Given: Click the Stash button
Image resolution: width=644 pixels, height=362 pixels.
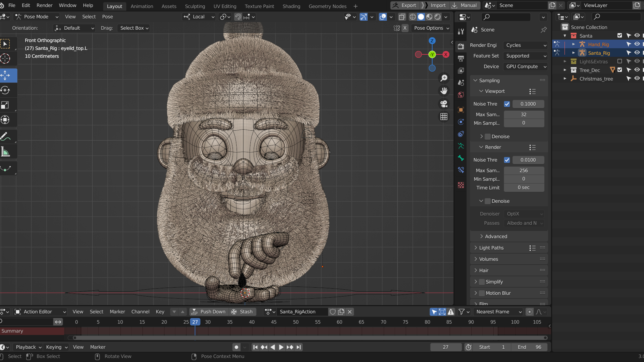Looking at the screenshot, I should 242,312.
